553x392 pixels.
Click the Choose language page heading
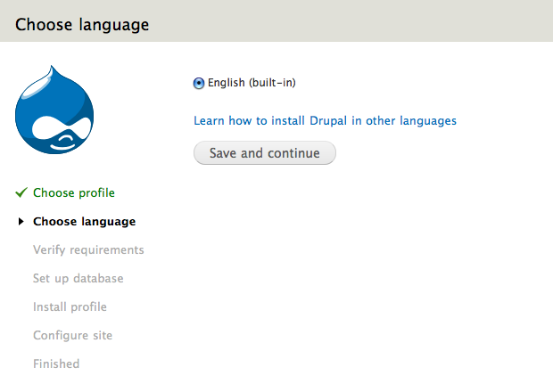[x=82, y=24]
